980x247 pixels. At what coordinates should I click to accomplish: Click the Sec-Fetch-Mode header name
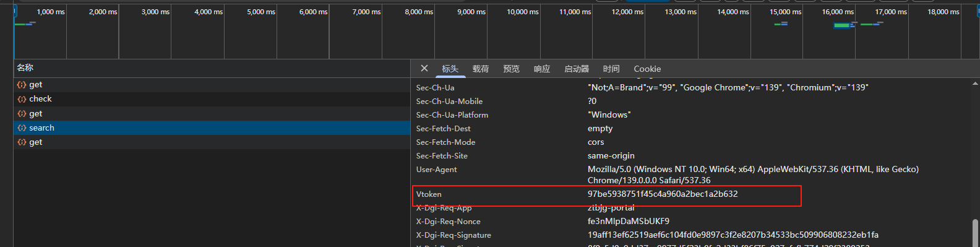(445, 142)
